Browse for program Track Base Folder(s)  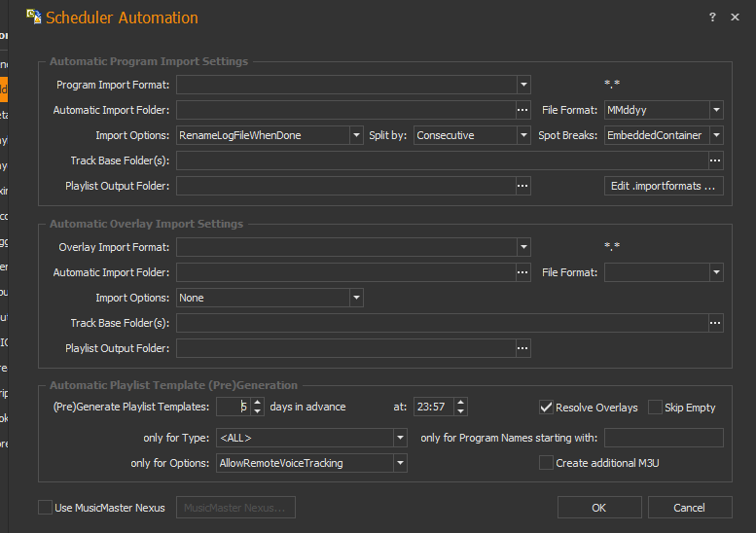[x=716, y=160]
